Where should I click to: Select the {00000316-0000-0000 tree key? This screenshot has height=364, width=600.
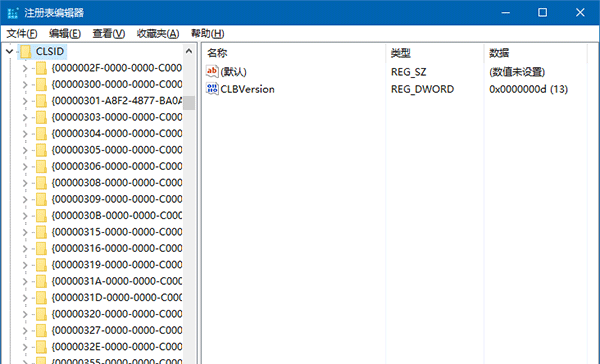(x=117, y=248)
